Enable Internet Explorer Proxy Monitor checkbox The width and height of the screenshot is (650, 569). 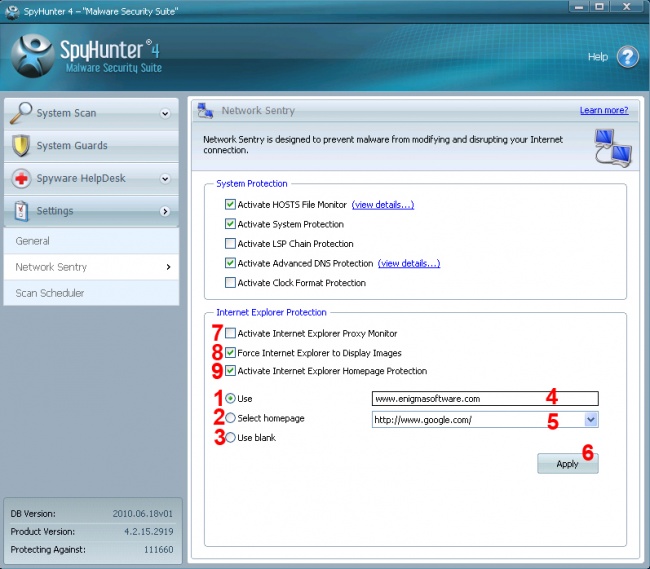coord(231,334)
